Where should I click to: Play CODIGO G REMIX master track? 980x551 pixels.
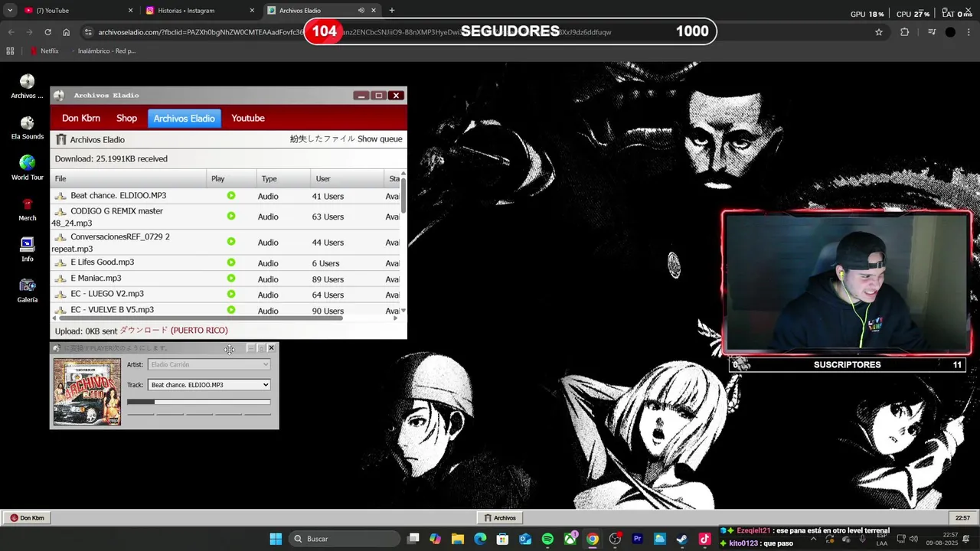point(231,216)
